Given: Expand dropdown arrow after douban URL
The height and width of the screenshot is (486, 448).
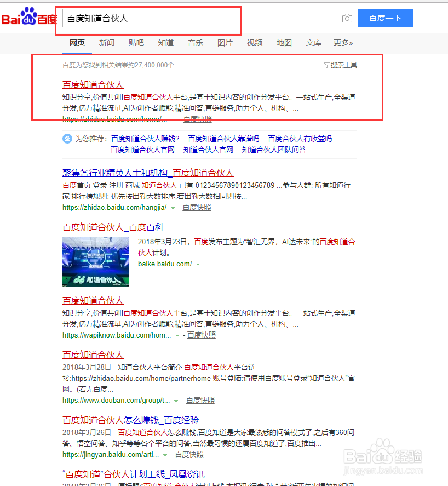Looking at the screenshot, I should click(x=176, y=401).
